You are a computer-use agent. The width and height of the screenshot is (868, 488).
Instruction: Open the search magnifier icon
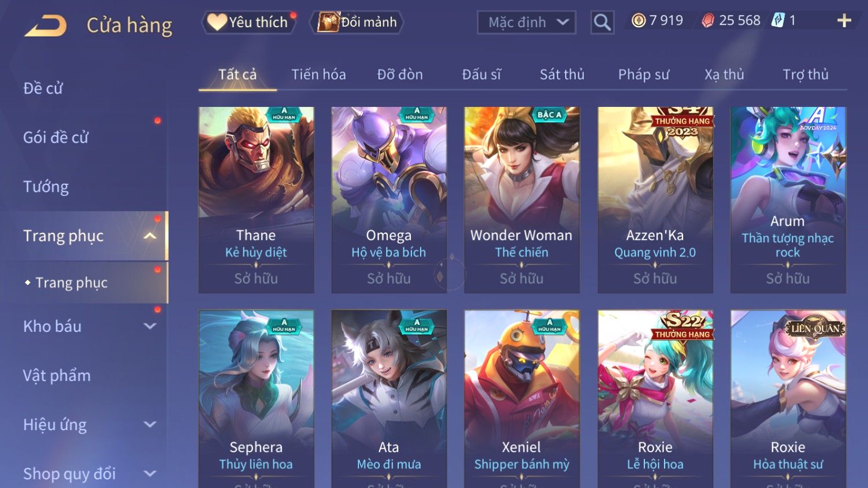[602, 23]
